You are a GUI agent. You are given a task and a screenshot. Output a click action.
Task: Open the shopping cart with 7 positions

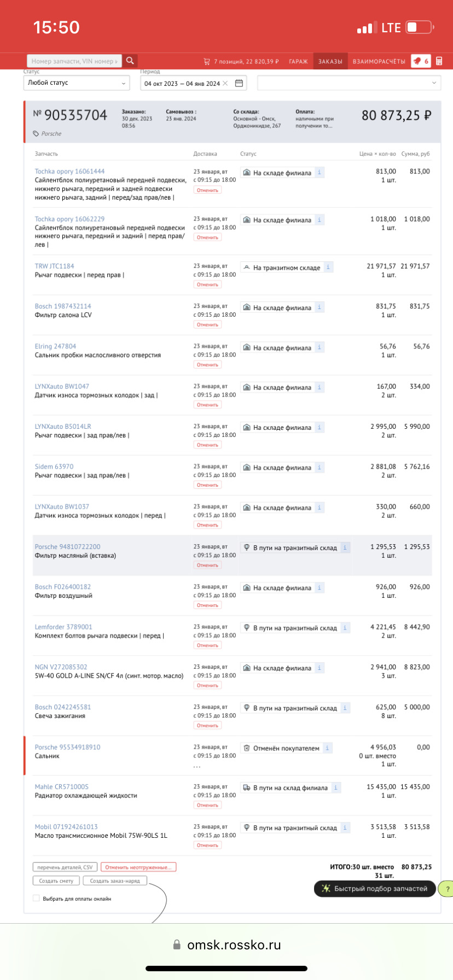click(x=241, y=61)
